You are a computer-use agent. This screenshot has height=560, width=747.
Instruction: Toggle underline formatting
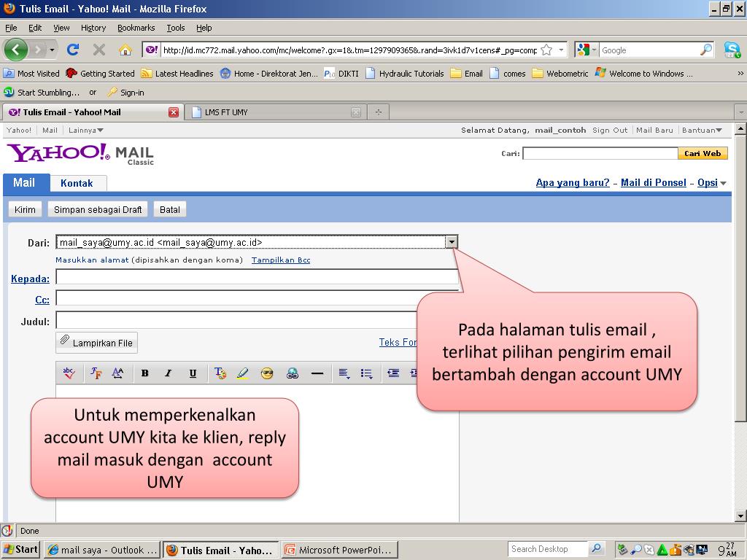[x=193, y=373]
